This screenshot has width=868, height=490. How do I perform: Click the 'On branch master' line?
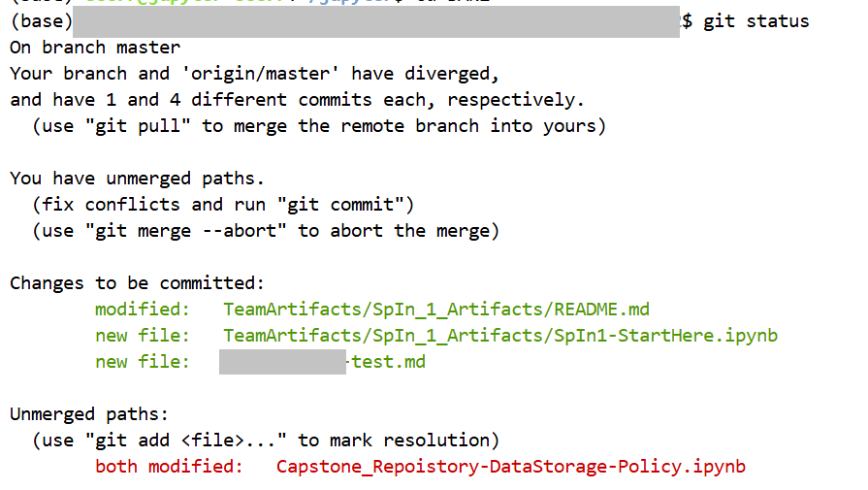point(95,48)
